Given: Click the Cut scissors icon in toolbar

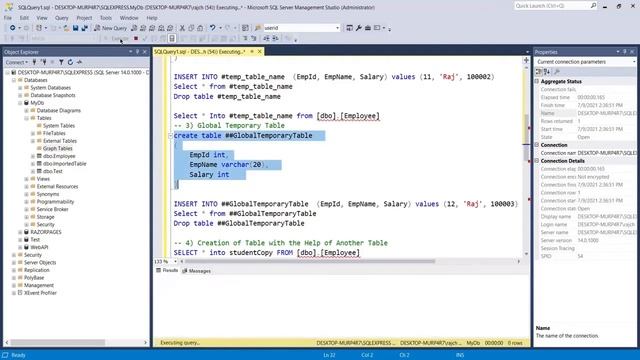Looking at the screenshot, I should point(182,28).
